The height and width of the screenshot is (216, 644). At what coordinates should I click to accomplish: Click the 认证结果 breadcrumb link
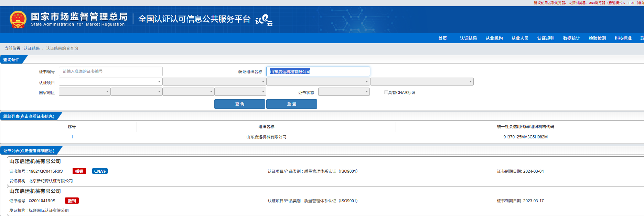pos(32,48)
